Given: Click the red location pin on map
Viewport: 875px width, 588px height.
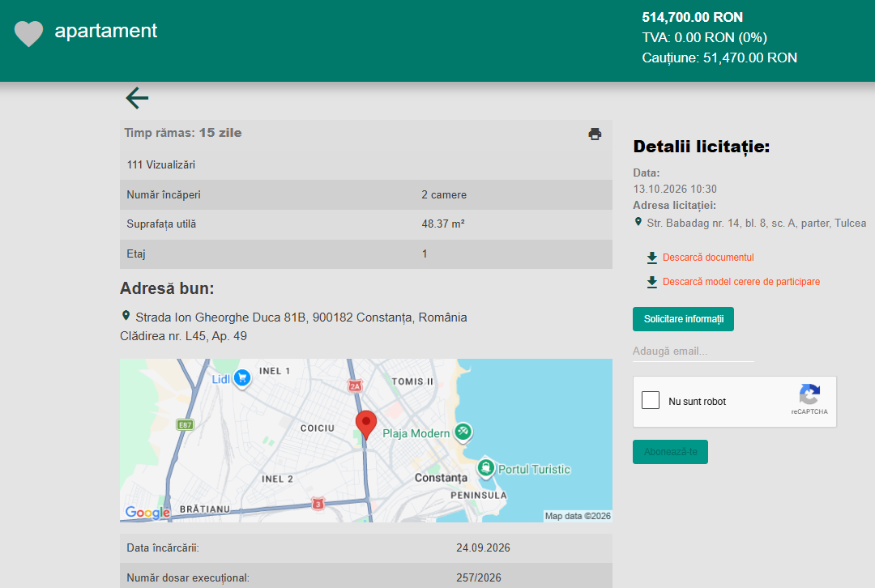Looking at the screenshot, I should click(366, 425).
